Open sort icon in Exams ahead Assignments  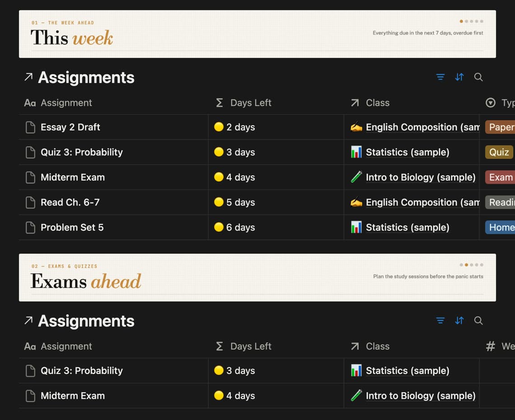pyautogui.click(x=459, y=320)
